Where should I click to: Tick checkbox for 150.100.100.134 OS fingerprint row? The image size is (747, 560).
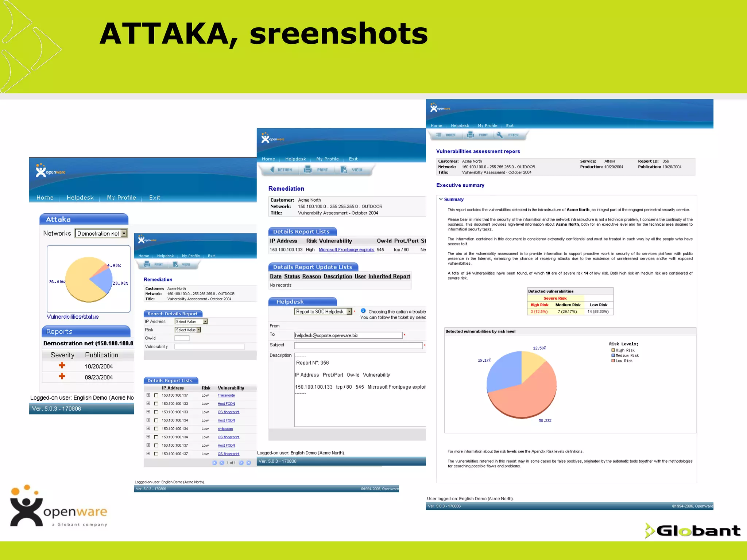(156, 437)
